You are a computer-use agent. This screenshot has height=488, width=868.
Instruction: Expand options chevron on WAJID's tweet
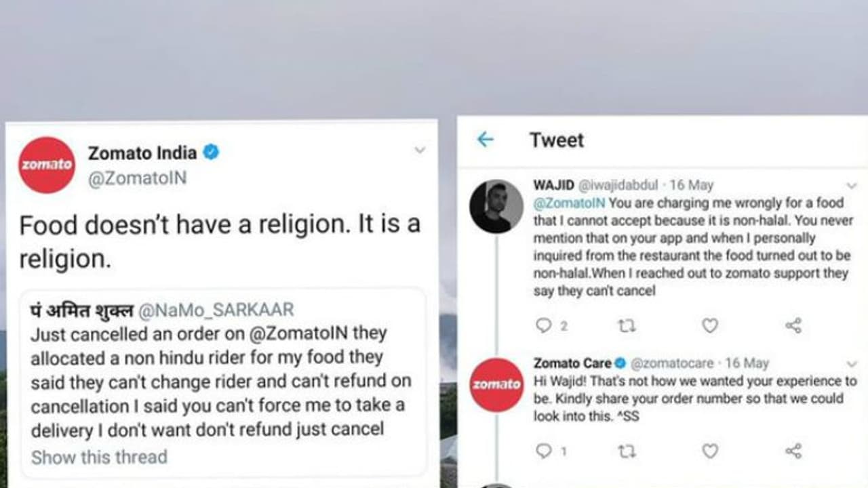tap(852, 185)
